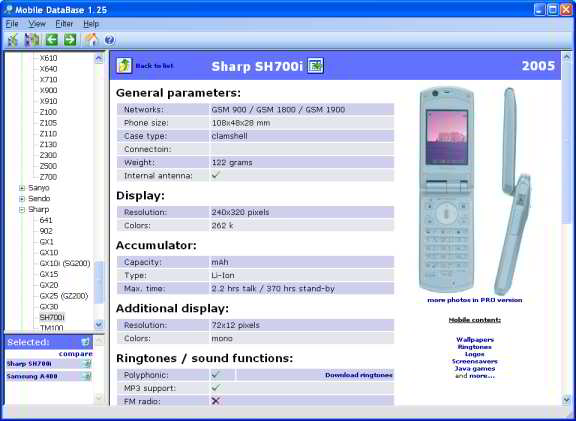Viewport: 576px width, 421px height.
Task: Click the Download ringtones link
Action: click(x=359, y=375)
